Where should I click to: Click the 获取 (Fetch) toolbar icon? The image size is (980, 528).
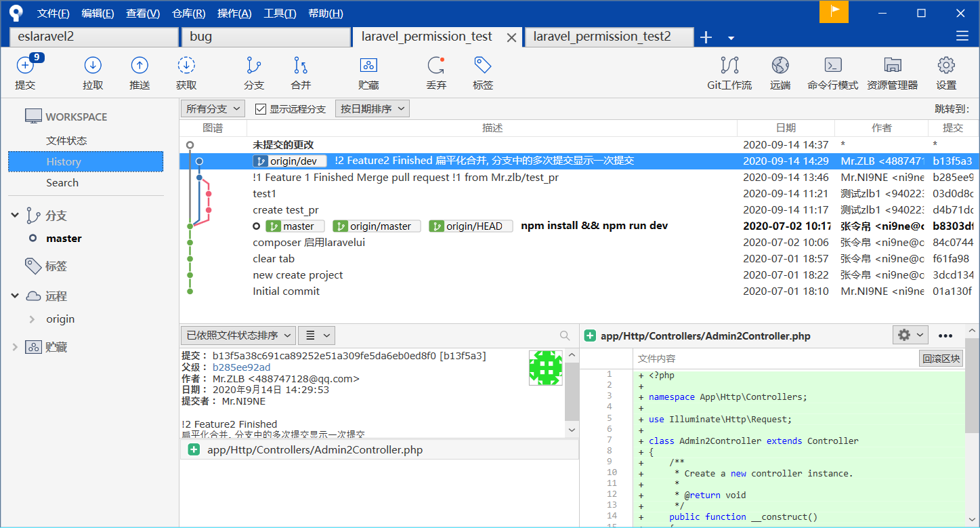pyautogui.click(x=186, y=66)
